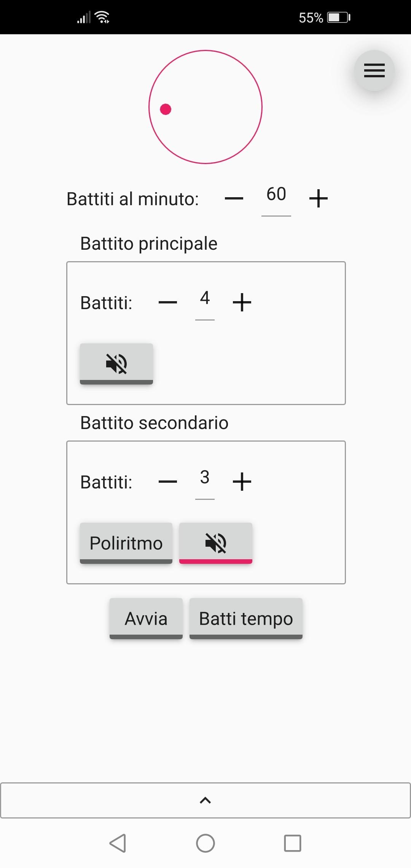Expand the bottom panel chevron
411x868 pixels.
(x=205, y=800)
